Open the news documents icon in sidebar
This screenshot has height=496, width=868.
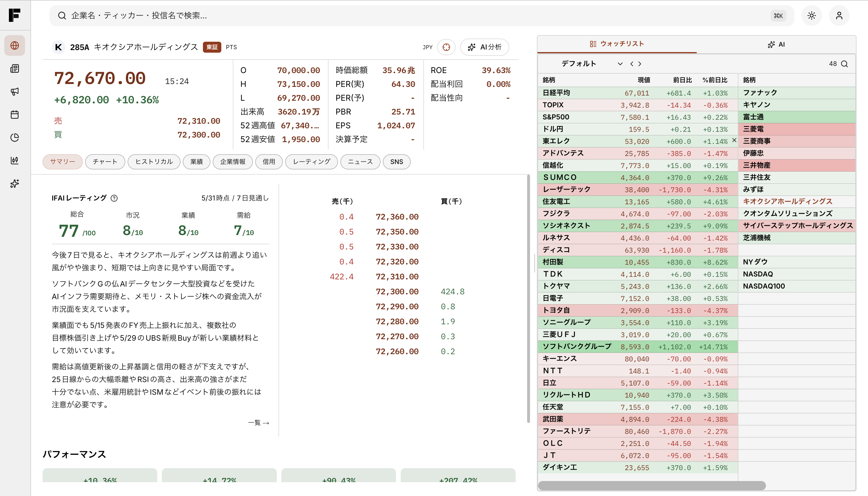(x=15, y=68)
